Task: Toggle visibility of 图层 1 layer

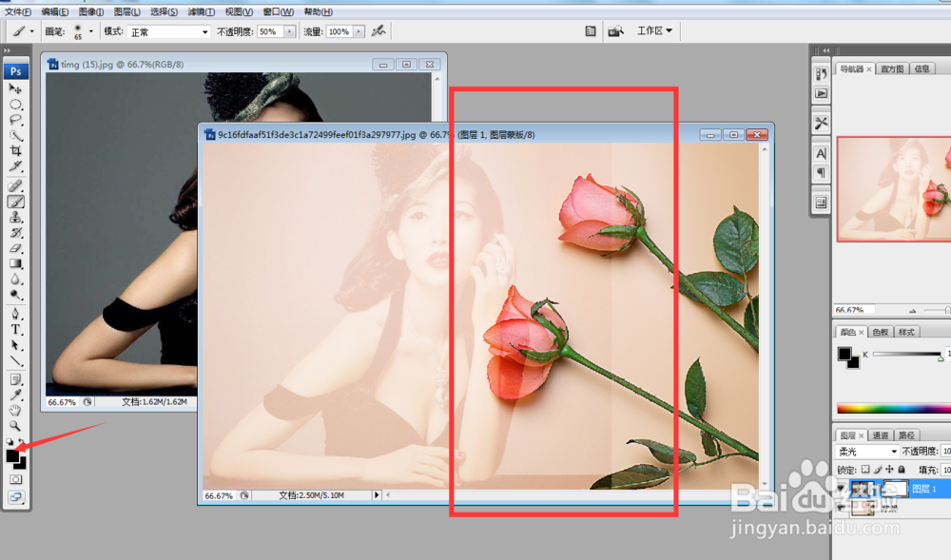Action: [x=841, y=489]
